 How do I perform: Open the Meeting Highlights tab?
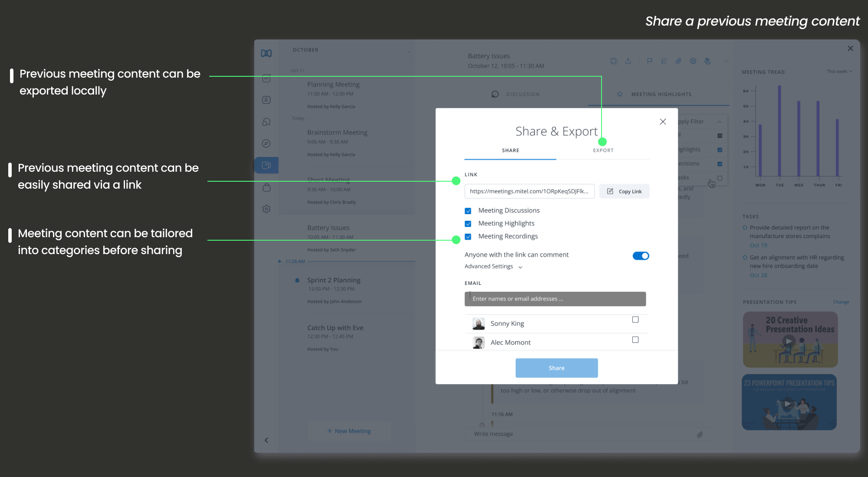pos(661,95)
